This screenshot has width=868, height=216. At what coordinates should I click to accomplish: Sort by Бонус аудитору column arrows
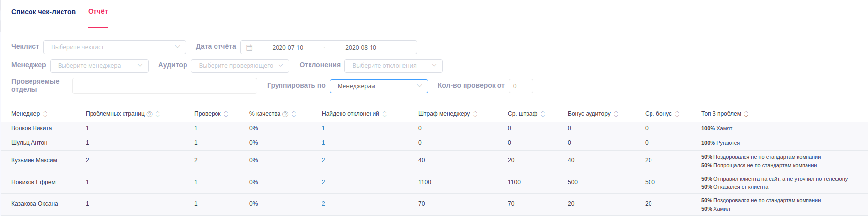pos(616,114)
